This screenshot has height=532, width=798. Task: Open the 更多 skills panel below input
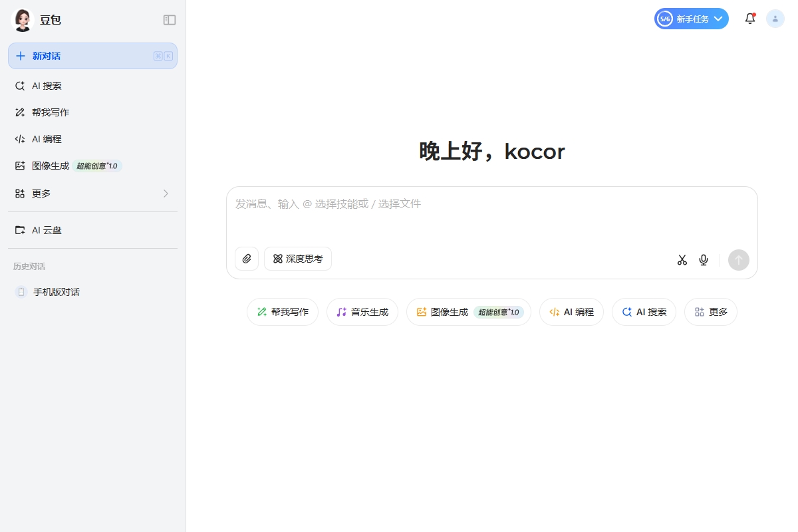click(710, 311)
